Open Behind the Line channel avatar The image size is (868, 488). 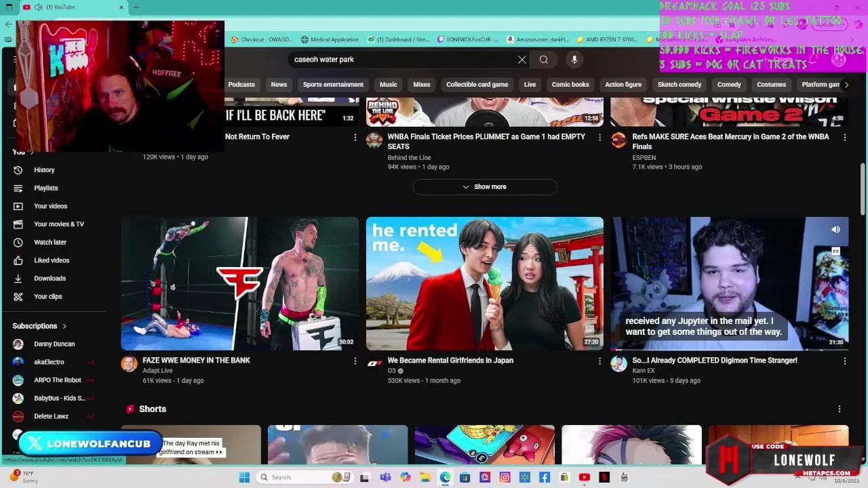tap(374, 140)
